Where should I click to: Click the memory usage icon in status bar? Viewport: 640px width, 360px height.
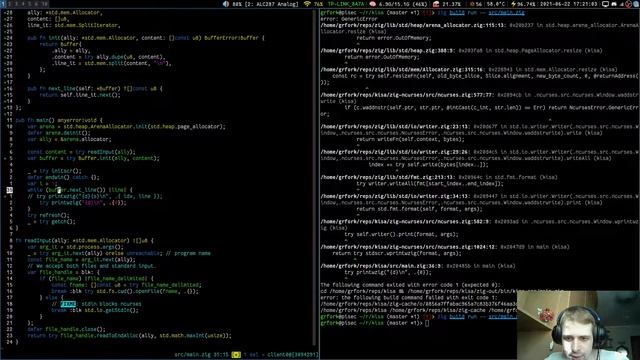click(372, 4)
